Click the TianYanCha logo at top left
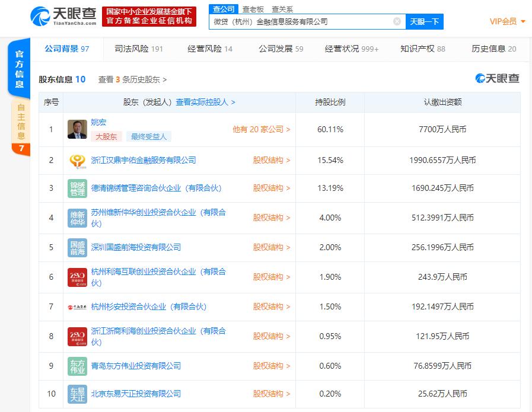 coord(63,16)
